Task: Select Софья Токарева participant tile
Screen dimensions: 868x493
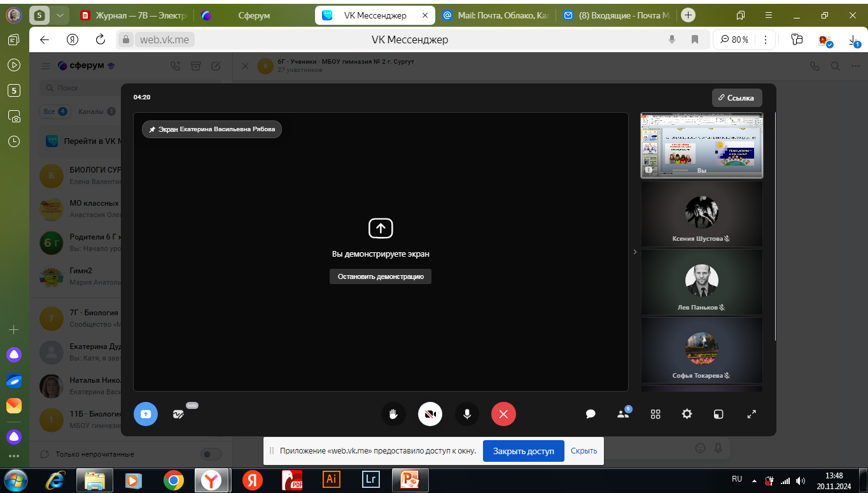Action: point(701,351)
